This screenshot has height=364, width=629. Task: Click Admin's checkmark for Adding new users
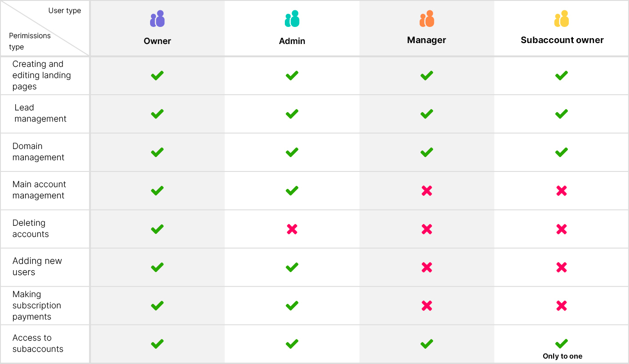coord(292,267)
